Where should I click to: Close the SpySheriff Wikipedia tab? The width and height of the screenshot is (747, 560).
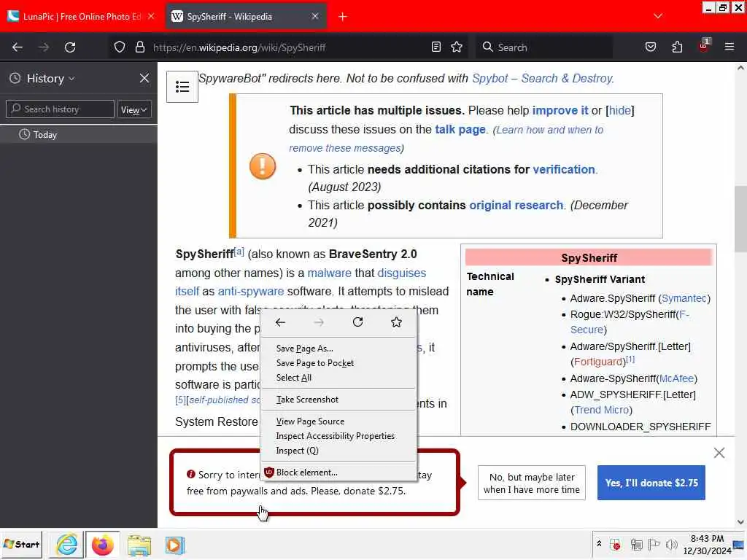[x=315, y=16]
